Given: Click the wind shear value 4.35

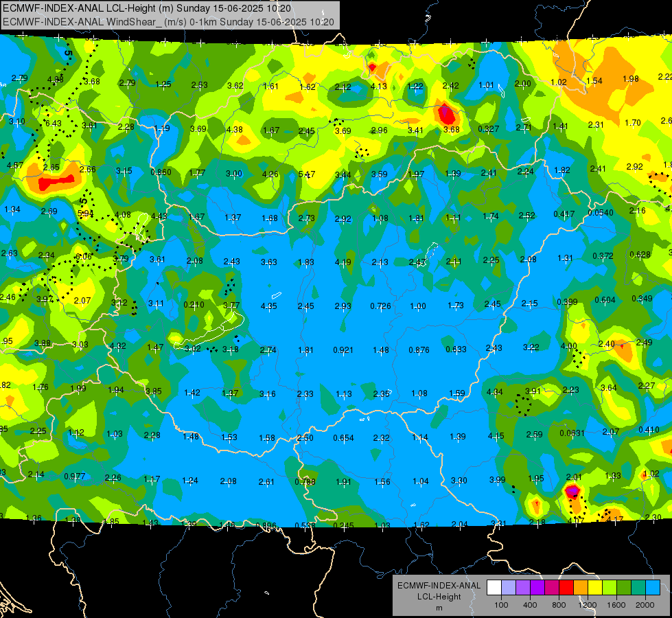Looking at the screenshot, I should pos(268,306).
